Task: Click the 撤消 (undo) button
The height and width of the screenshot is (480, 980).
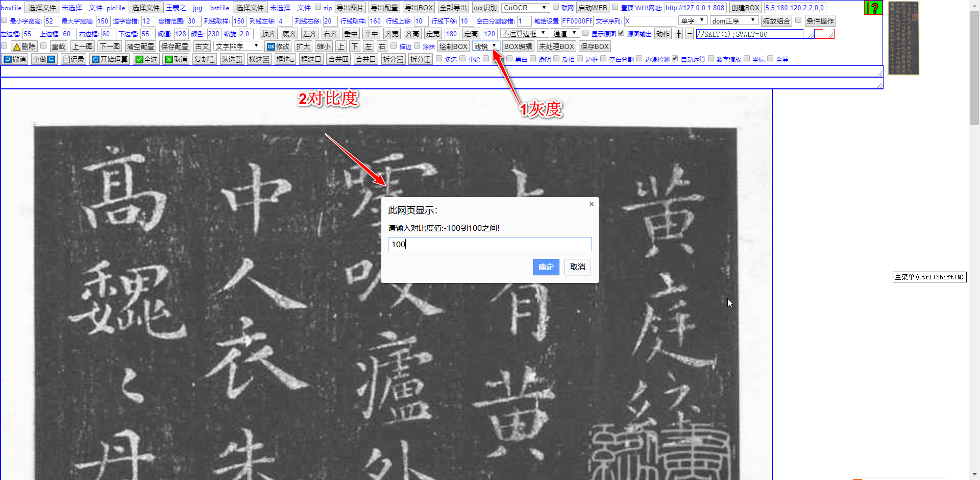Action: pyautogui.click(x=15, y=59)
